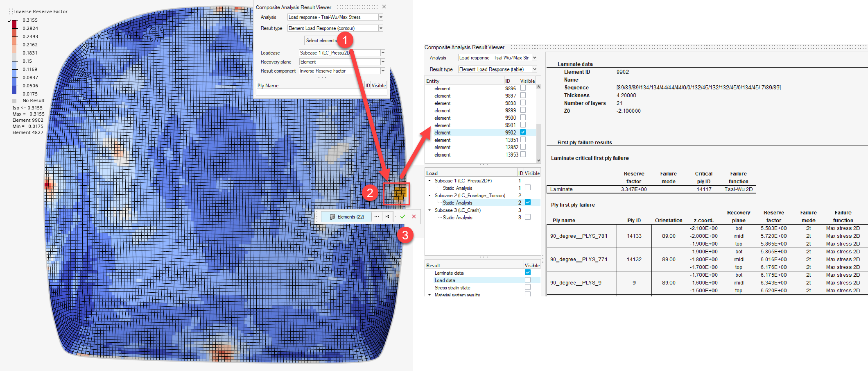The height and width of the screenshot is (371, 868).
Task: Open the three-dots selection options
Action: 377,216
